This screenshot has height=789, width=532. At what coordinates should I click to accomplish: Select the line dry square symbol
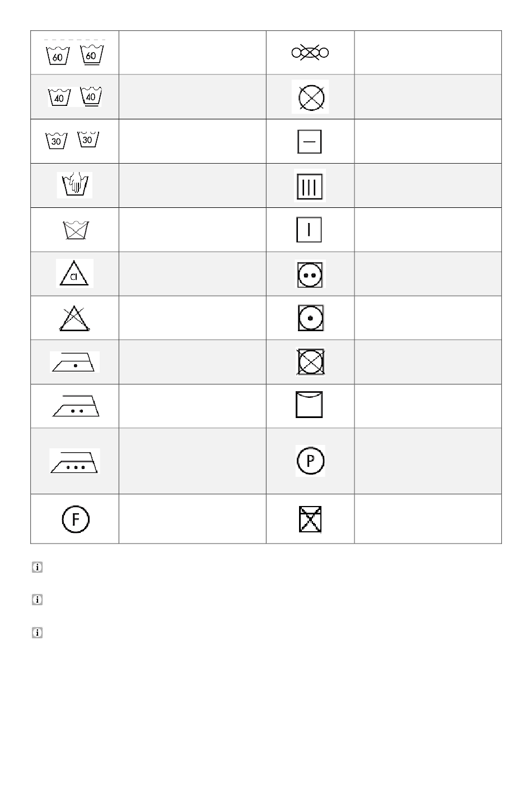(x=310, y=405)
